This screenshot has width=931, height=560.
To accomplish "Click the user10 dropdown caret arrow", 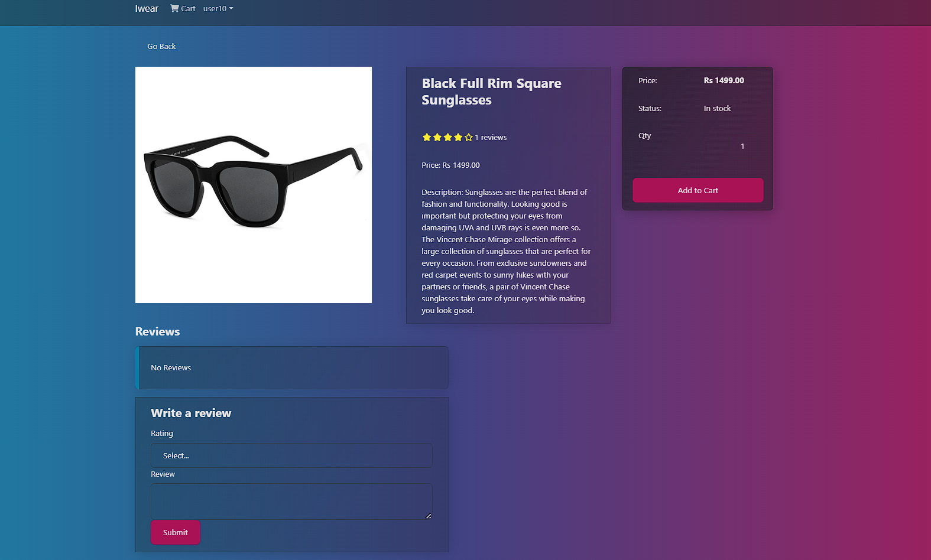I will pyautogui.click(x=231, y=8).
